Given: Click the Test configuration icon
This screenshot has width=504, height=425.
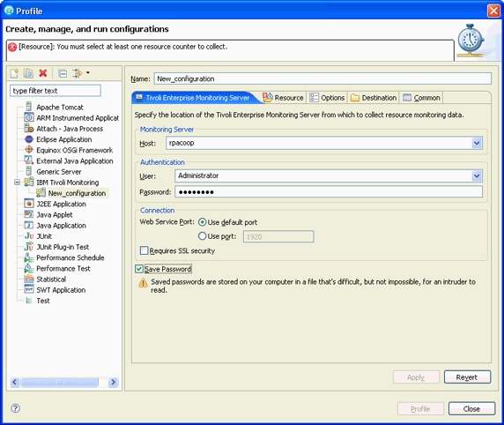Looking at the screenshot, I should coord(29,301).
